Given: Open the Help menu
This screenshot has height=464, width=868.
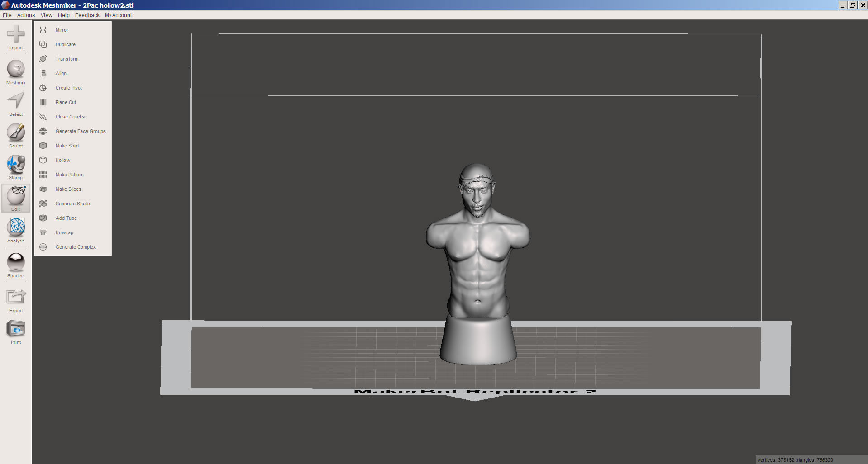Looking at the screenshot, I should pos(64,15).
